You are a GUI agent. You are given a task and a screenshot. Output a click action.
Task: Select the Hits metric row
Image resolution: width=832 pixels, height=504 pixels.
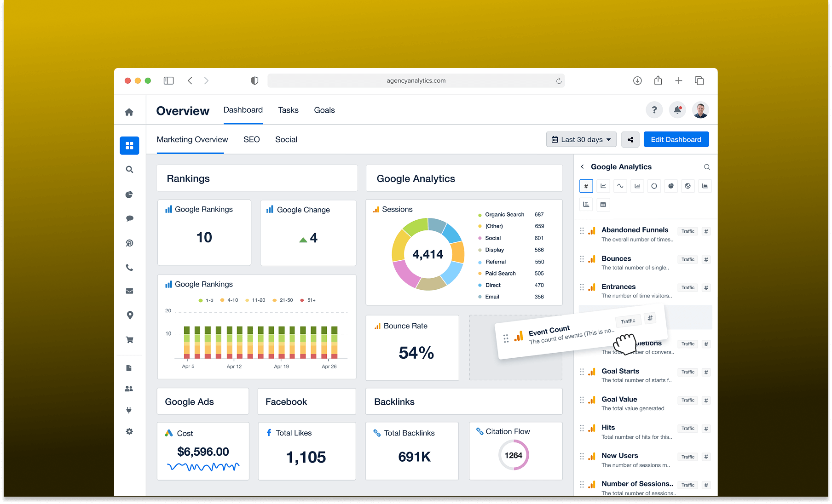point(646,432)
